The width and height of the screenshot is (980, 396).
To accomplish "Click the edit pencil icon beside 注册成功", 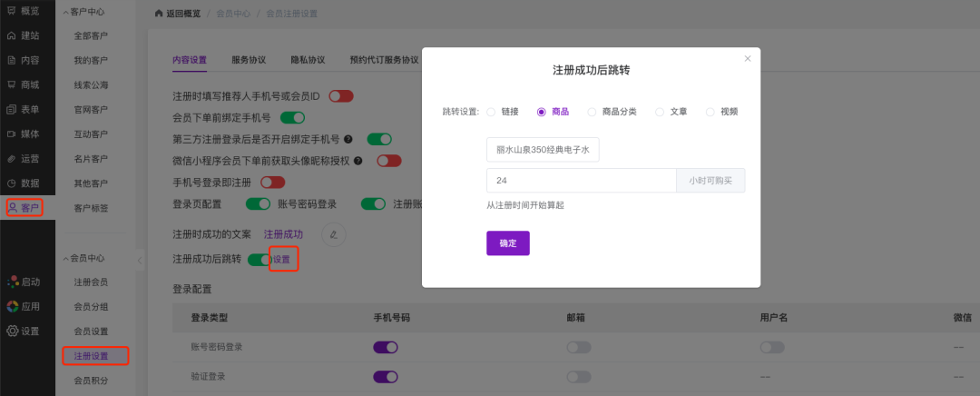I will [334, 233].
